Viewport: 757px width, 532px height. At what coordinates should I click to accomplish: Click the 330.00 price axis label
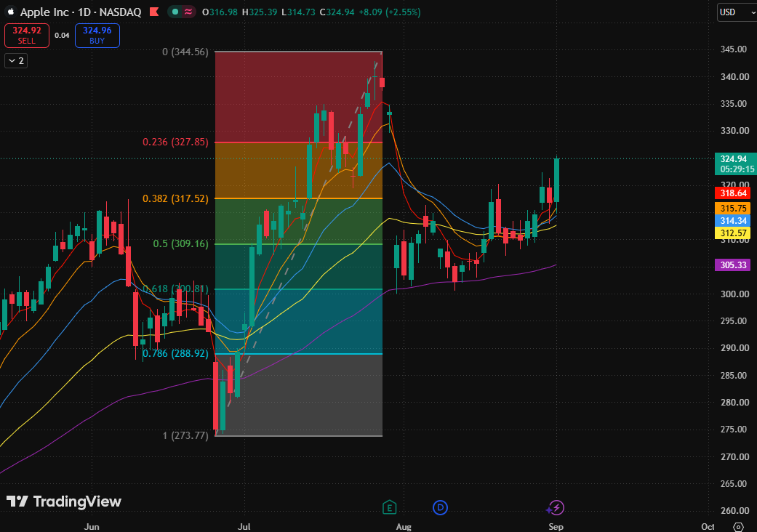click(x=734, y=131)
